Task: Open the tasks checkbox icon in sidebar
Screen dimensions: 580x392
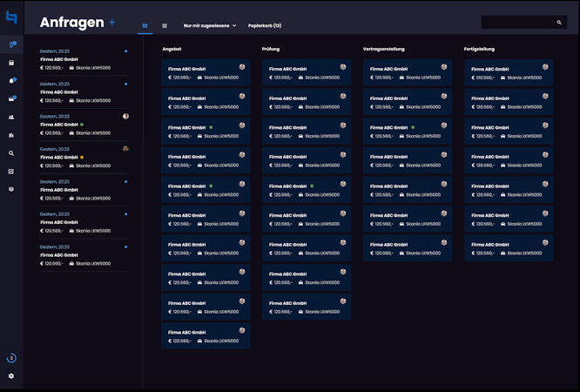Action: [x=11, y=172]
